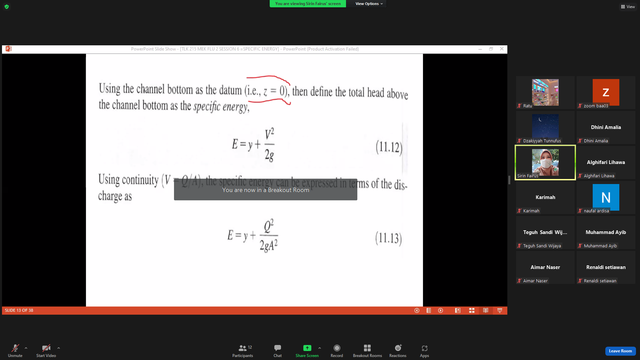Click Leave Room button
640x360 pixels.
point(620,351)
